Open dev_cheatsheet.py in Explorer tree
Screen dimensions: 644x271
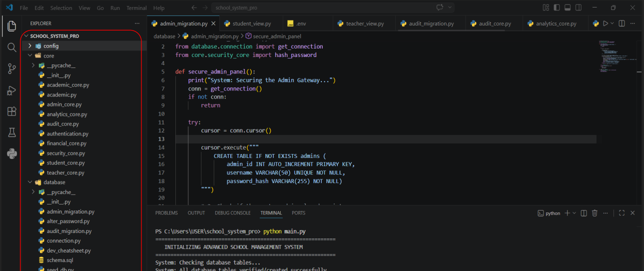pyautogui.click(x=69, y=250)
